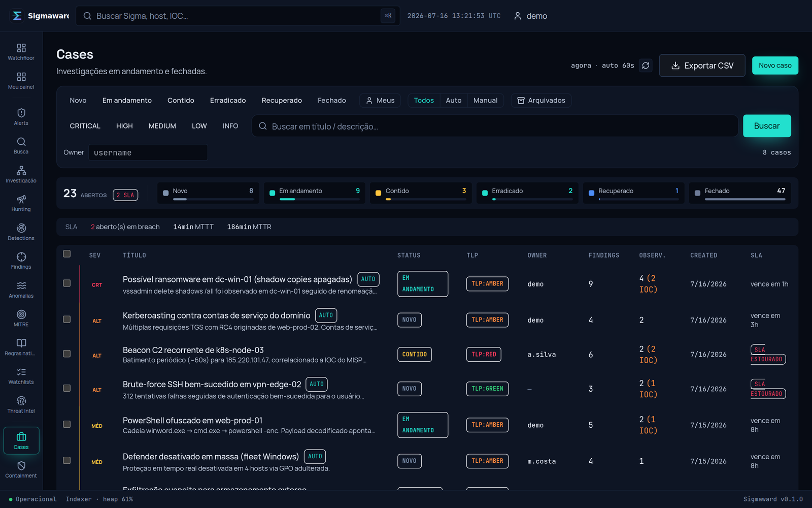Screen dimensions: 812x508
Task: Click Exportar CSV button
Action: click(702, 66)
